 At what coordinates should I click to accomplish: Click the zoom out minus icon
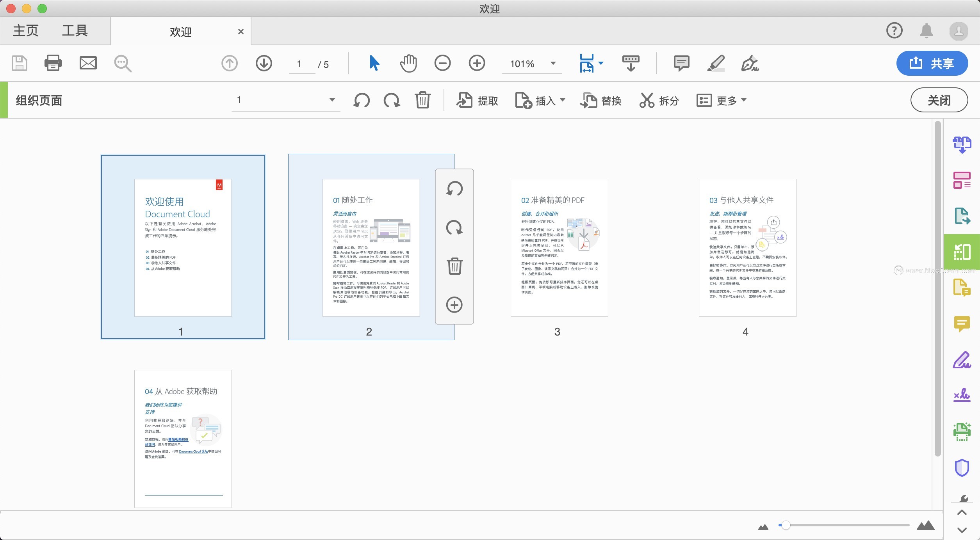tap(442, 63)
